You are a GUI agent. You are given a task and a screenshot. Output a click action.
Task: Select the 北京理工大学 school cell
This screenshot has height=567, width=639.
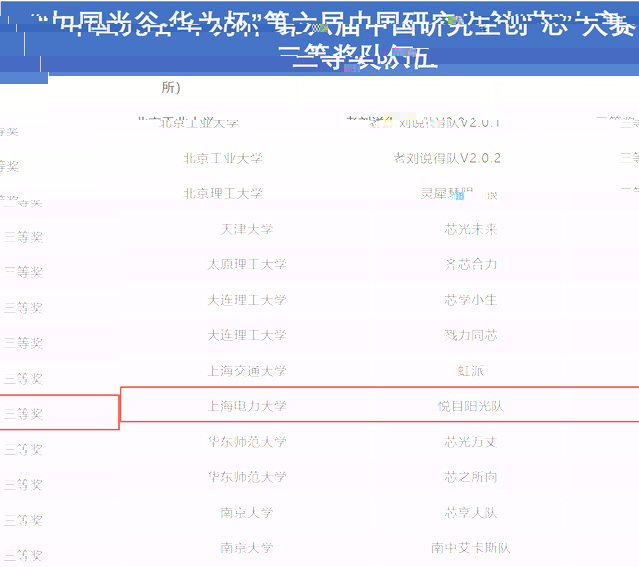(223, 193)
